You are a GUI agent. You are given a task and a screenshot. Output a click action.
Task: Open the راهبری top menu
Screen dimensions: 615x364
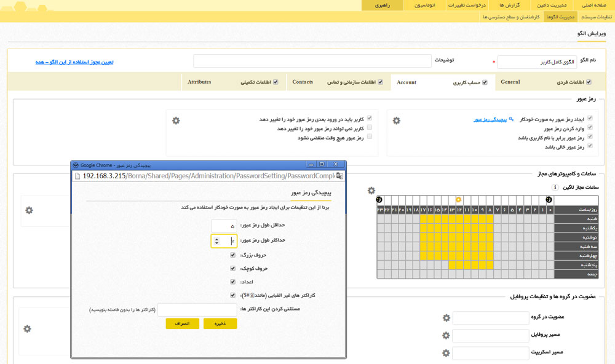click(382, 5)
